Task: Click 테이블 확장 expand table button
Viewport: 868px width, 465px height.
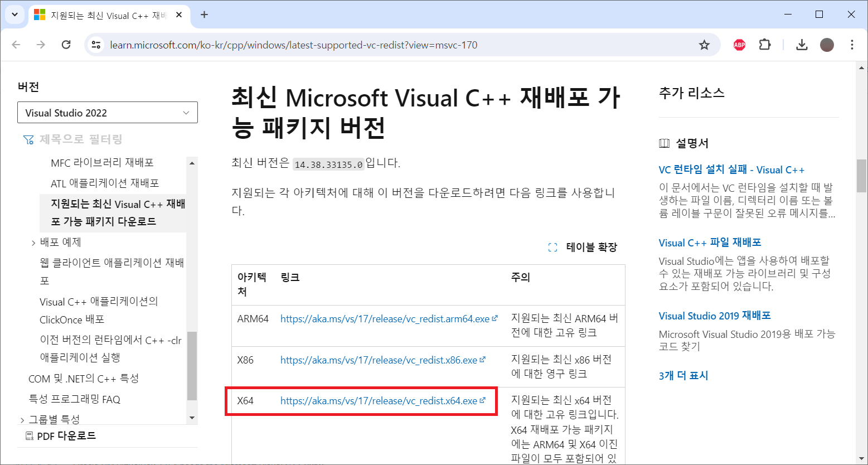Action: (583, 248)
